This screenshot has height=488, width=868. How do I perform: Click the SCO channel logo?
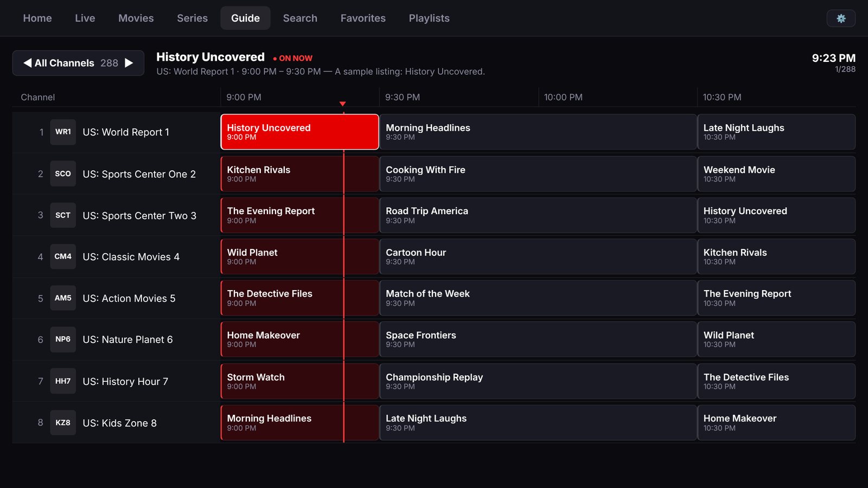point(63,174)
